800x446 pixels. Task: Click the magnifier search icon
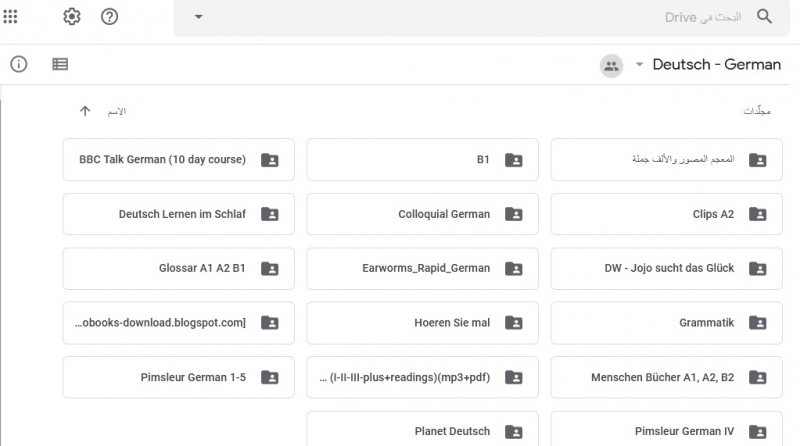[x=764, y=16]
